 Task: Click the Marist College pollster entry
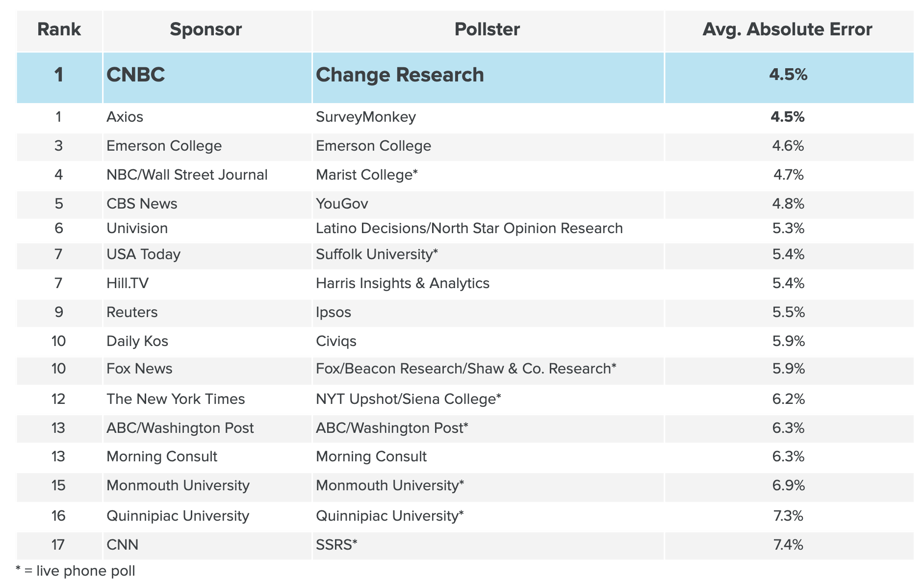(367, 175)
